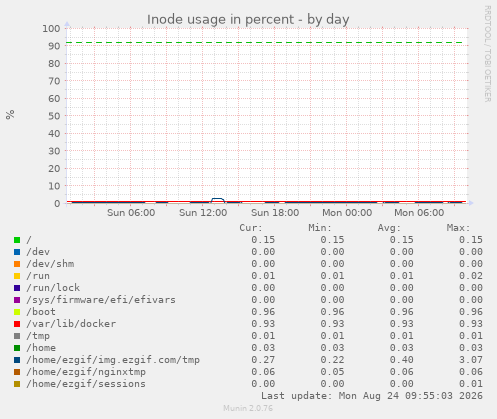
Task: Click the /var/lib/docker legend label
Action: click(x=71, y=324)
